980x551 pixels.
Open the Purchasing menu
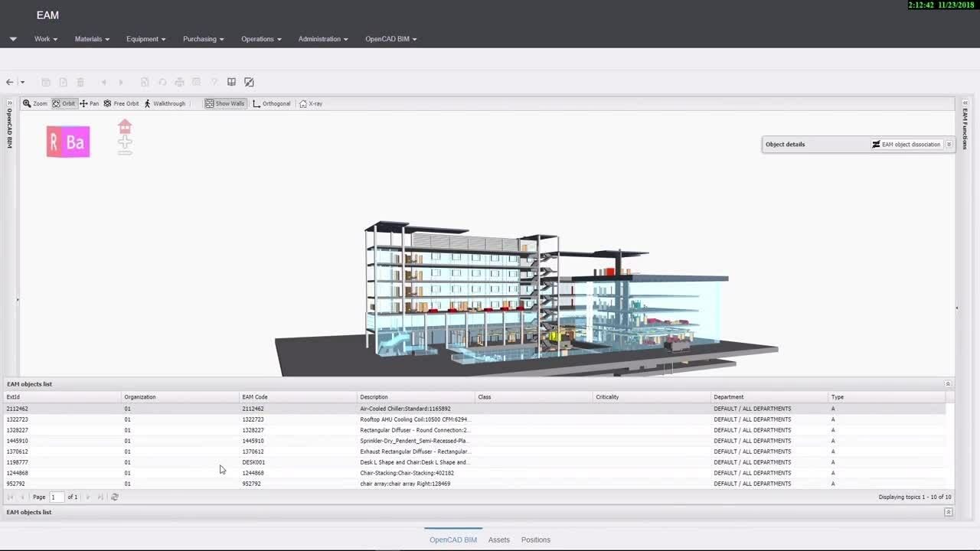click(x=204, y=39)
